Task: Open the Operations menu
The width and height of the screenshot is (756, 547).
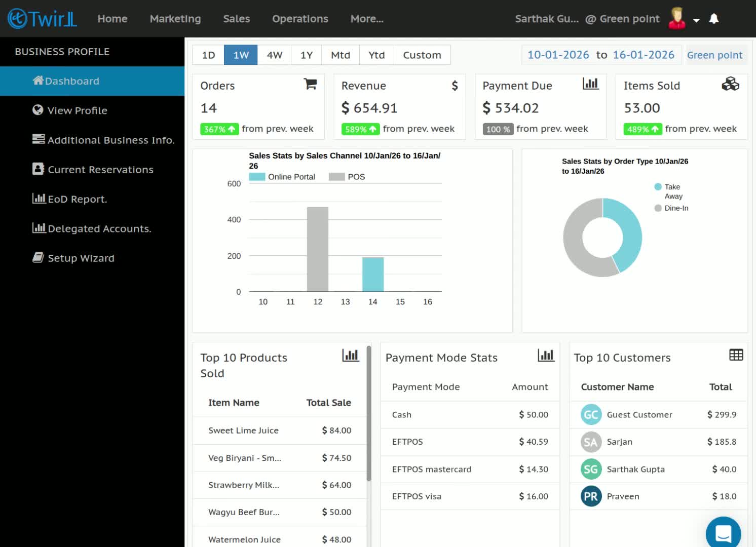Action: (300, 19)
